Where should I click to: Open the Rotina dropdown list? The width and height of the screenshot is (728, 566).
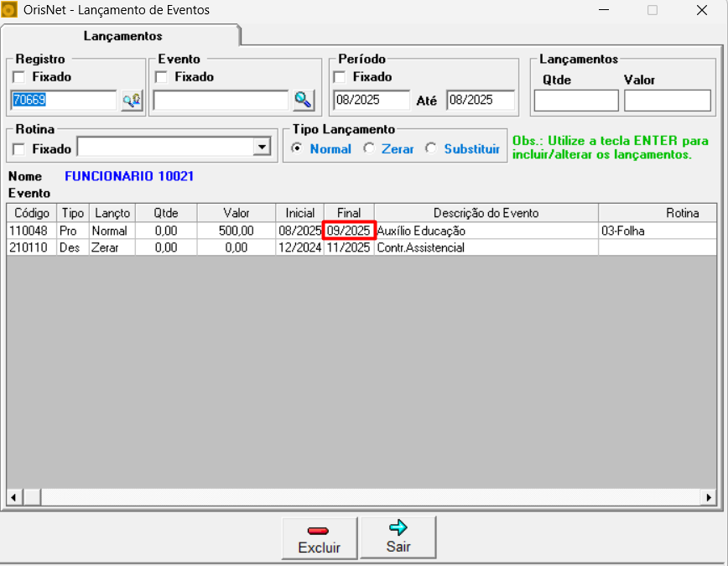click(263, 148)
